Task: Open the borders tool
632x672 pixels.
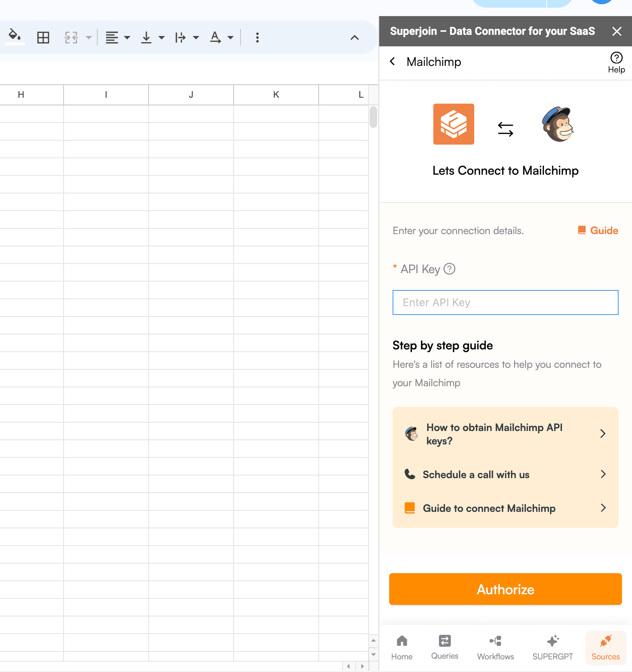Action: (x=43, y=38)
